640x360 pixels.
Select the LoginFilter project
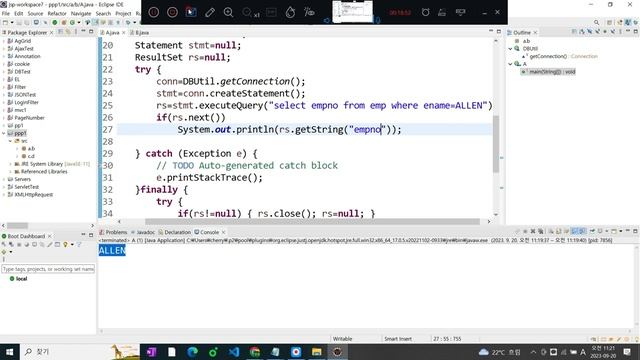(26, 102)
